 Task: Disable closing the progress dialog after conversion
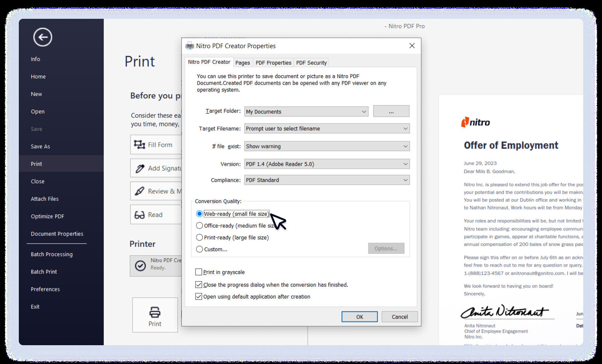pos(199,285)
